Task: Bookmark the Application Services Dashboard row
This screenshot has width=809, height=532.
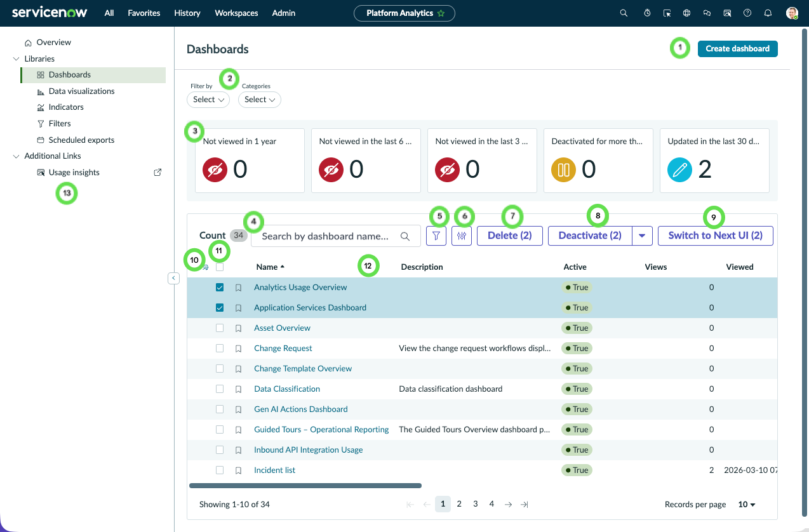Action: coord(239,308)
